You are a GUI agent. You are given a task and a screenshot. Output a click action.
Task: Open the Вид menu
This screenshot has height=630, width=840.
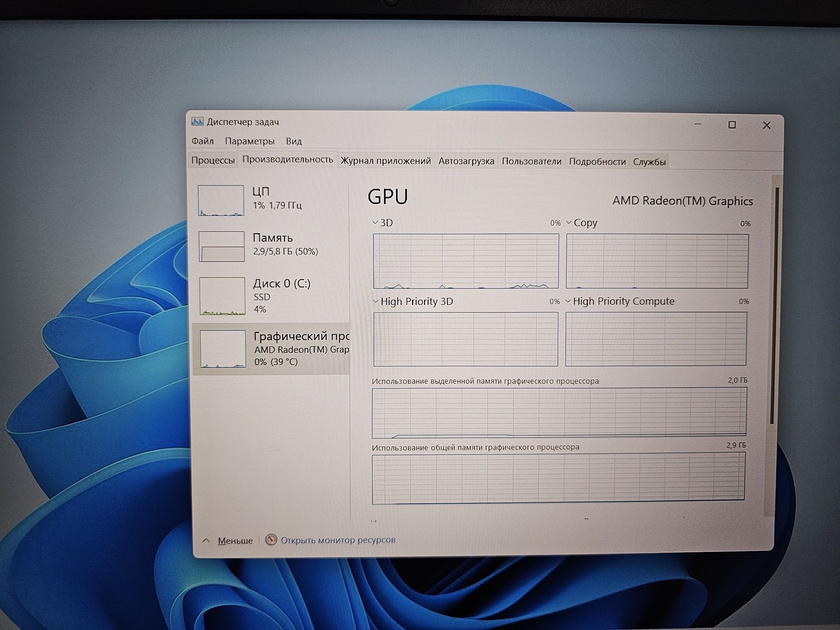pos(294,142)
